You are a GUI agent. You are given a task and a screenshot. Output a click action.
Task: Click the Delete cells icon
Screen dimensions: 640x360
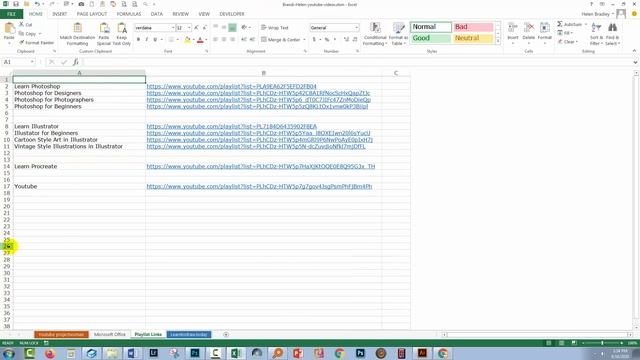pos(529,28)
